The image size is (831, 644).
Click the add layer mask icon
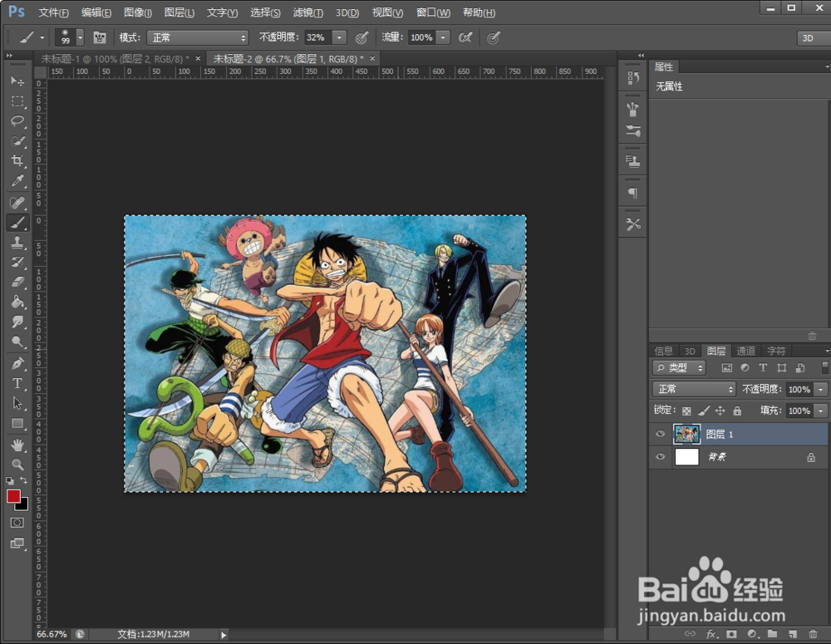pyautogui.click(x=731, y=634)
